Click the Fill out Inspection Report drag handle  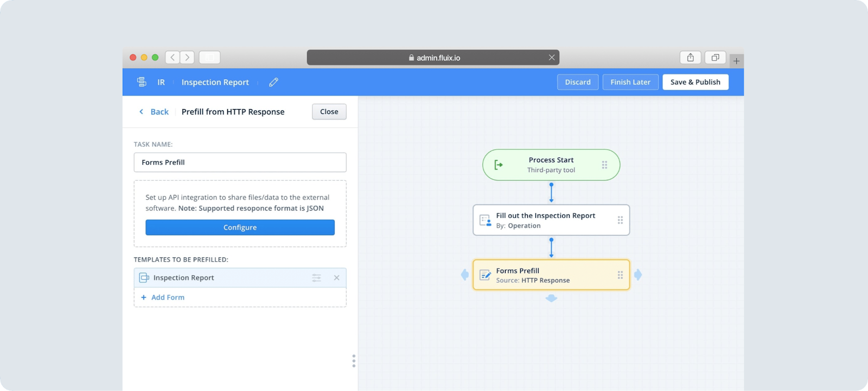[620, 220]
